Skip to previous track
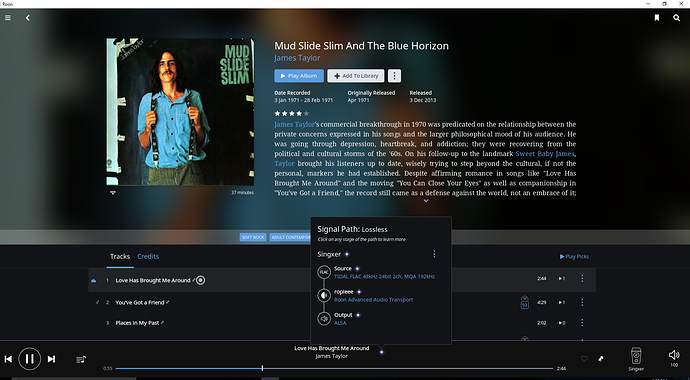 [8, 359]
